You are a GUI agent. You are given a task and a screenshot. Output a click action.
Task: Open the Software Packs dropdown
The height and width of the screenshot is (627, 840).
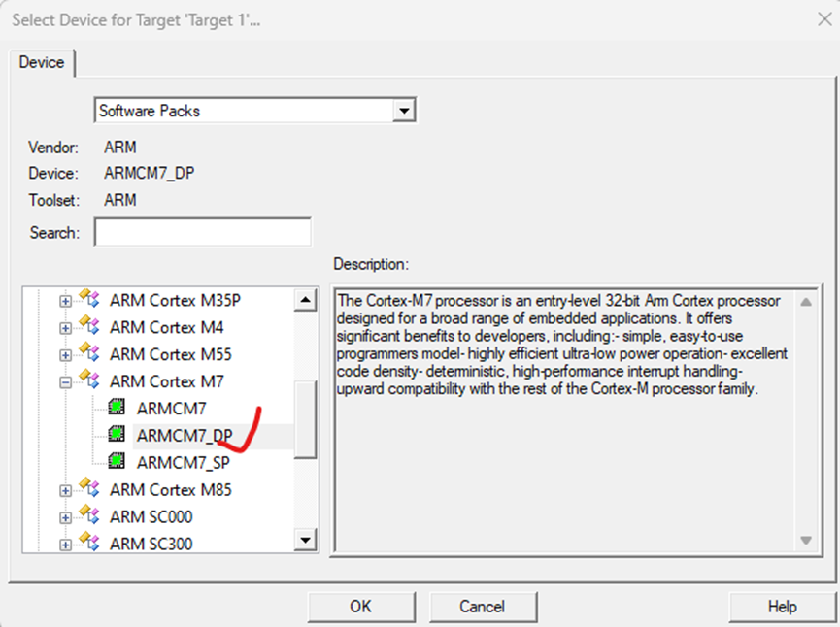(x=404, y=111)
